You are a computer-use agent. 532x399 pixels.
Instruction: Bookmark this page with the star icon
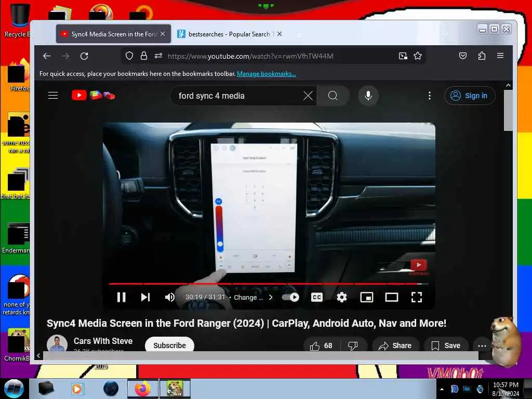(x=418, y=56)
